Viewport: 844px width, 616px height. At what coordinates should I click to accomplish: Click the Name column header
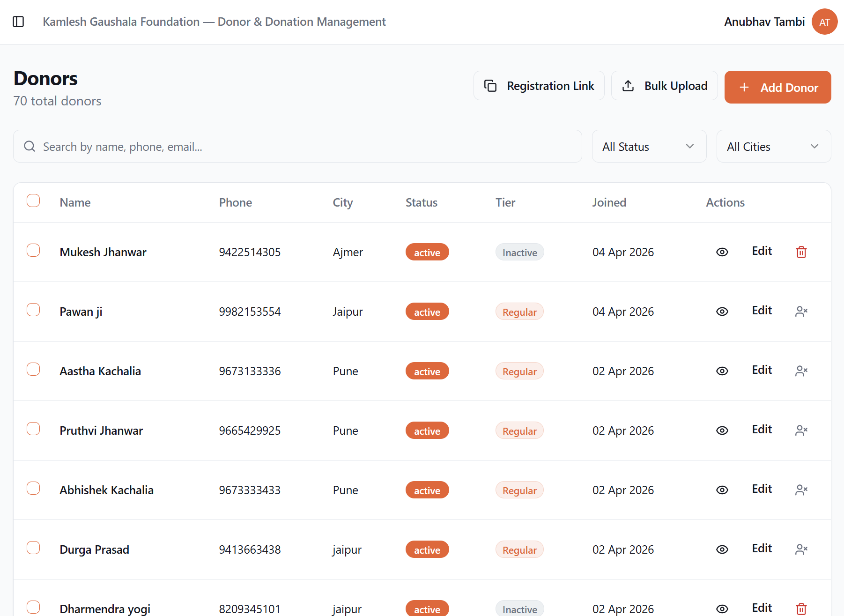click(x=75, y=202)
